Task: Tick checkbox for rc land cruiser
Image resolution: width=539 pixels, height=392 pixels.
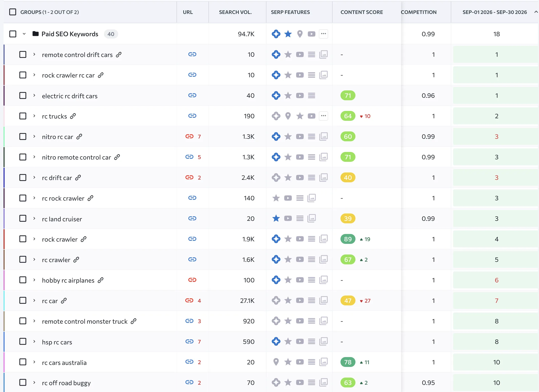Action: click(23, 218)
